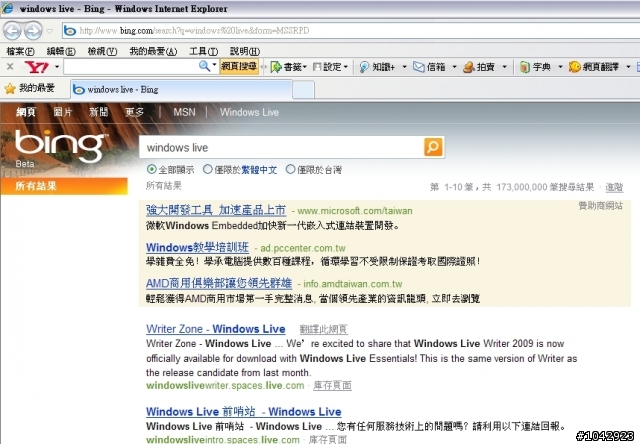
Task: Select the 'windows live - Bing' tab
Action: point(182,89)
